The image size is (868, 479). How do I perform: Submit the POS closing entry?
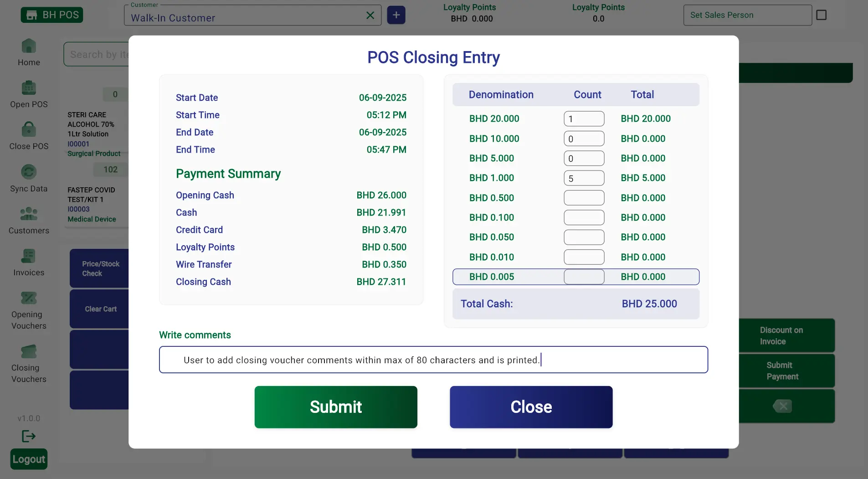tap(336, 407)
